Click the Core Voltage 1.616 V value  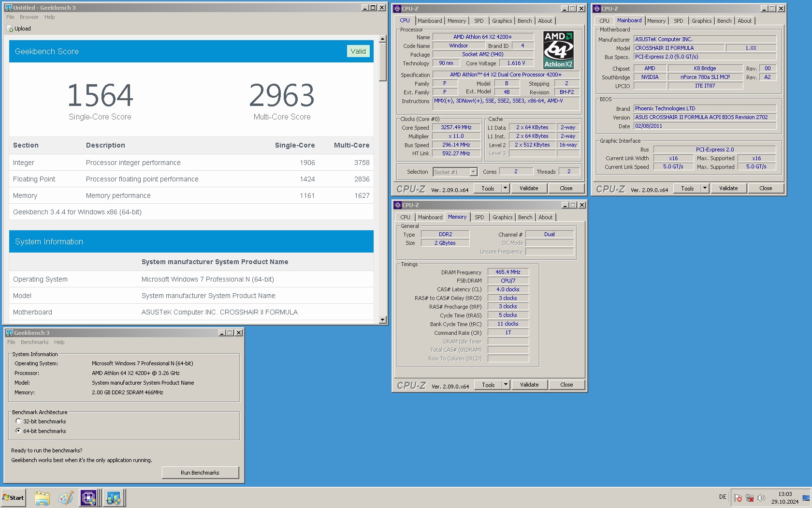[516, 63]
